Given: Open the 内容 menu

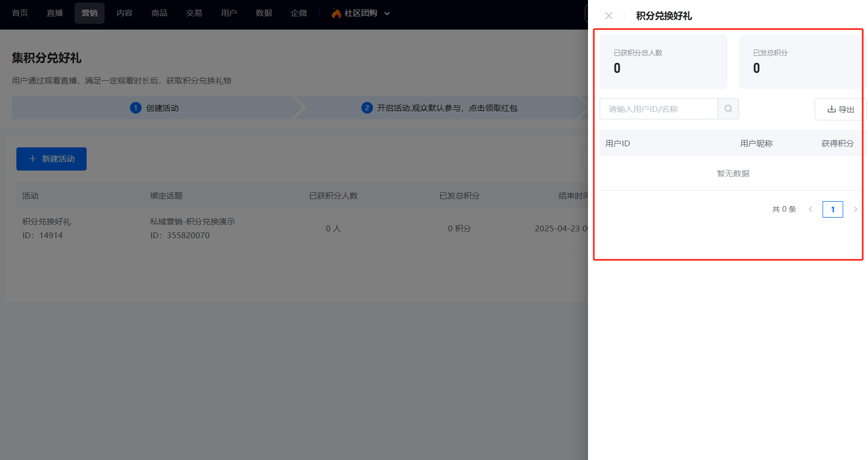Looking at the screenshot, I should click(125, 13).
